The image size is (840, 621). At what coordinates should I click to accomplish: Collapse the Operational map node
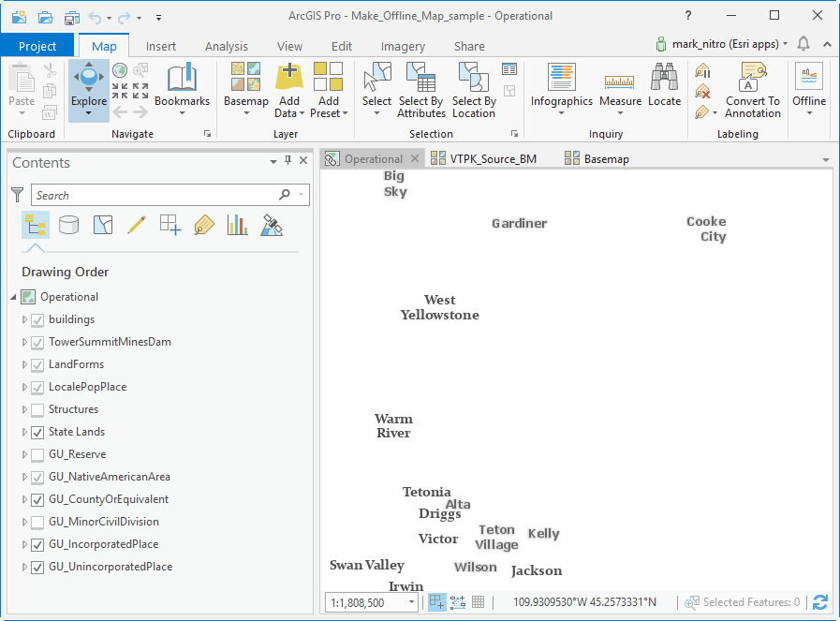pyautogui.click(x=13, y=297)
